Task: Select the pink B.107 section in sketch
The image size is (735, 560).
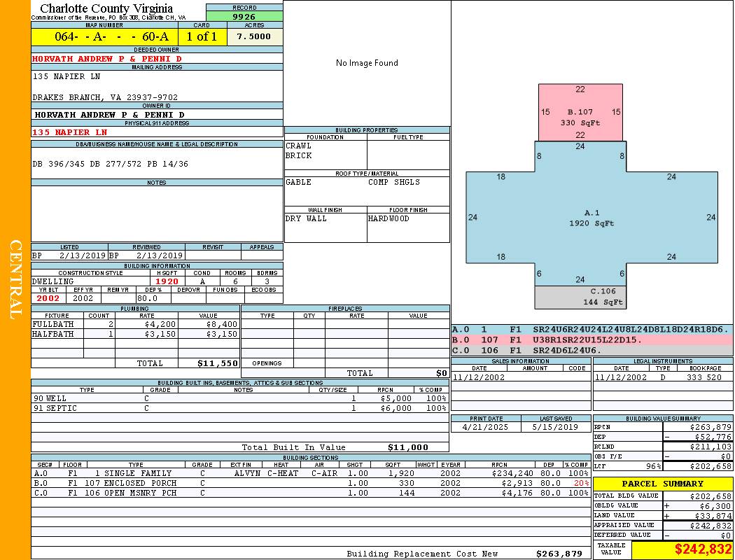Action: click(580, 113)
